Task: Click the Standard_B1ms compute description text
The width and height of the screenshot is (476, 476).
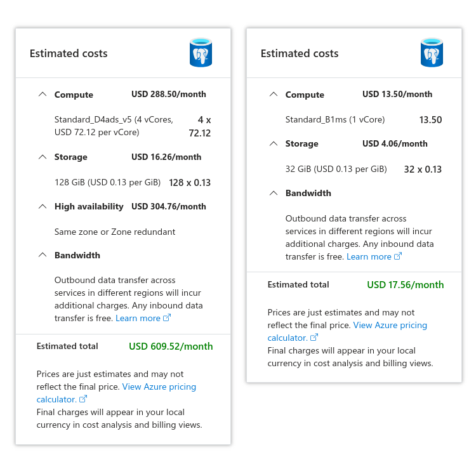Action: 335,119
